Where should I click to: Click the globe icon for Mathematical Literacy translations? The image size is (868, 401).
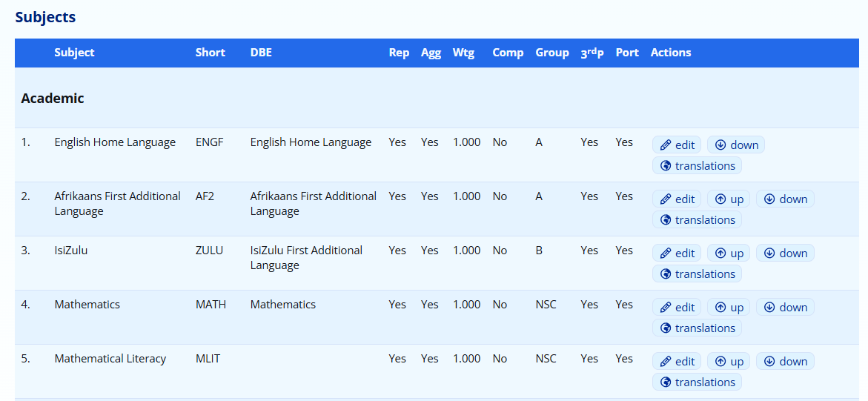[x=666, y=382]
